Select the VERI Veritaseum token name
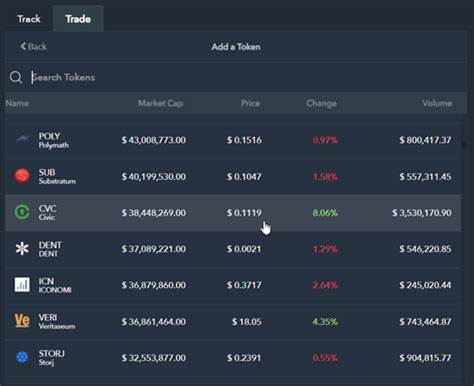The width and height of the screenshot is (474, 386). coord(57,321)
